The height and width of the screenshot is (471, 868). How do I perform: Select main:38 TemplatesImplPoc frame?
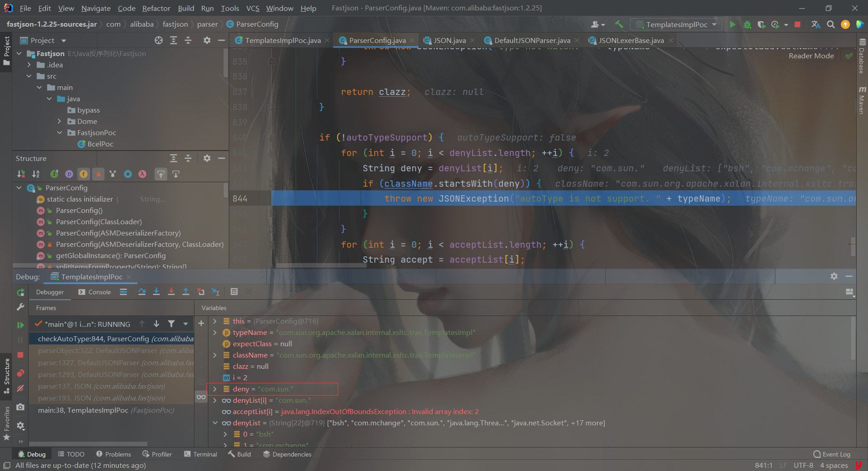(112, 410)
